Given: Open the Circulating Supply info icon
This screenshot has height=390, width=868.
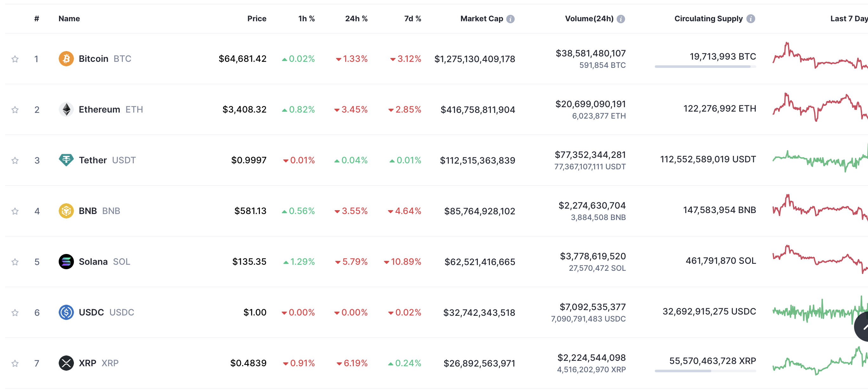Looking at the screenshot, I should 750,19.
